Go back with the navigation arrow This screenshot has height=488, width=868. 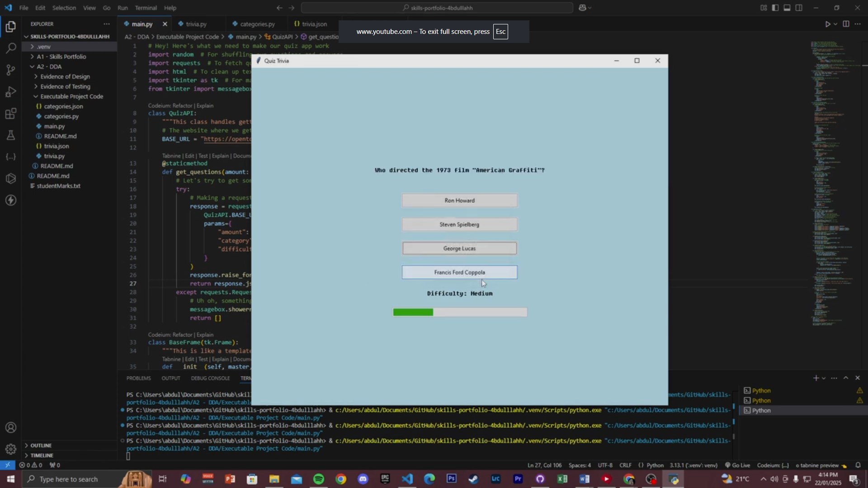coord(279,8)
